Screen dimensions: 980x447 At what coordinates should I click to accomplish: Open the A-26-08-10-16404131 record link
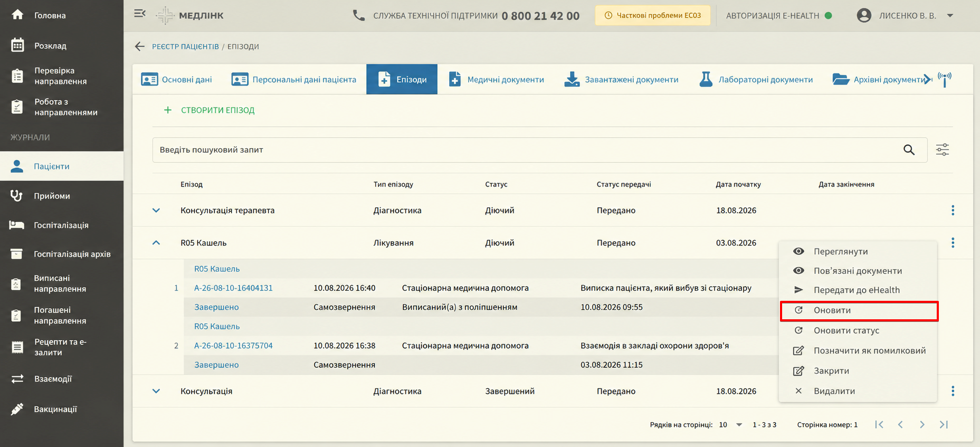pyautogui.click(x=233, y=288)
